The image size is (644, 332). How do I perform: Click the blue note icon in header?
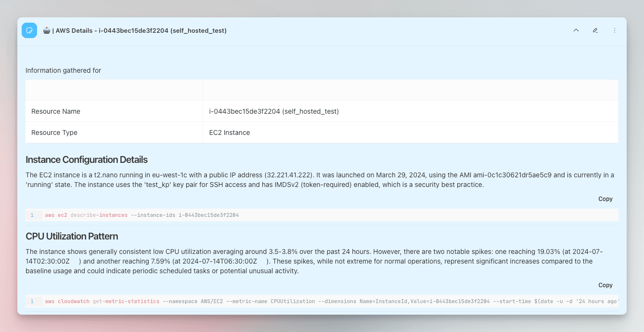(29, 30)
